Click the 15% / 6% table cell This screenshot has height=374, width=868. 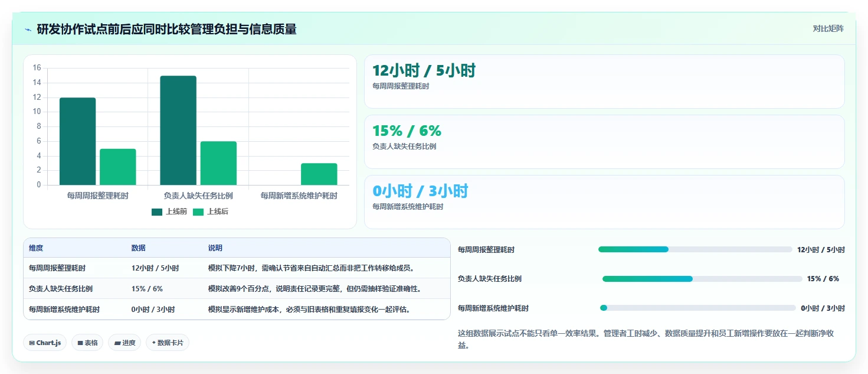point(147,289)
